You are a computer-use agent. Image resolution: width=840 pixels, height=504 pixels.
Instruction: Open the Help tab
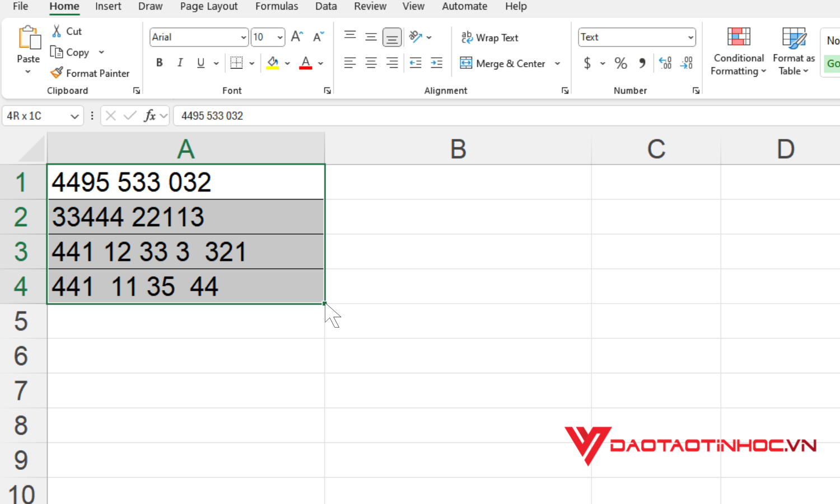click(516, 6)
